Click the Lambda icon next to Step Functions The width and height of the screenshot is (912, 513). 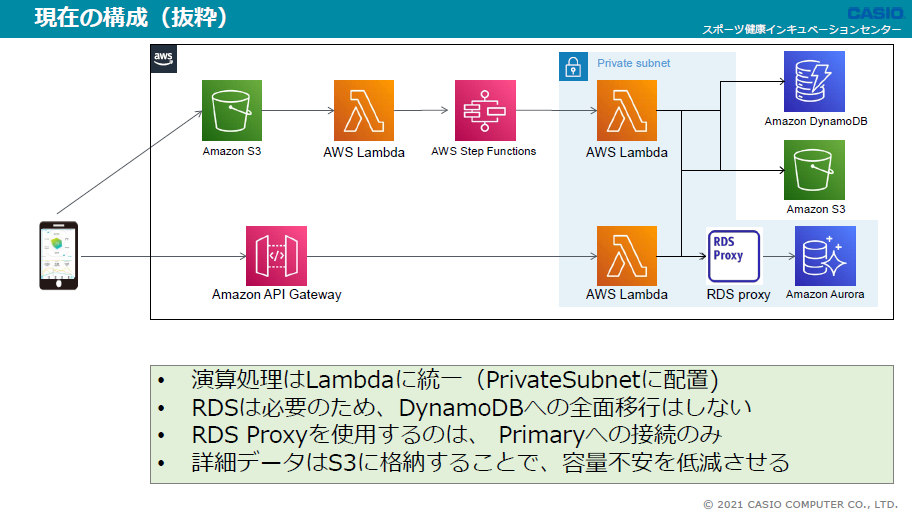click(364, 111)
